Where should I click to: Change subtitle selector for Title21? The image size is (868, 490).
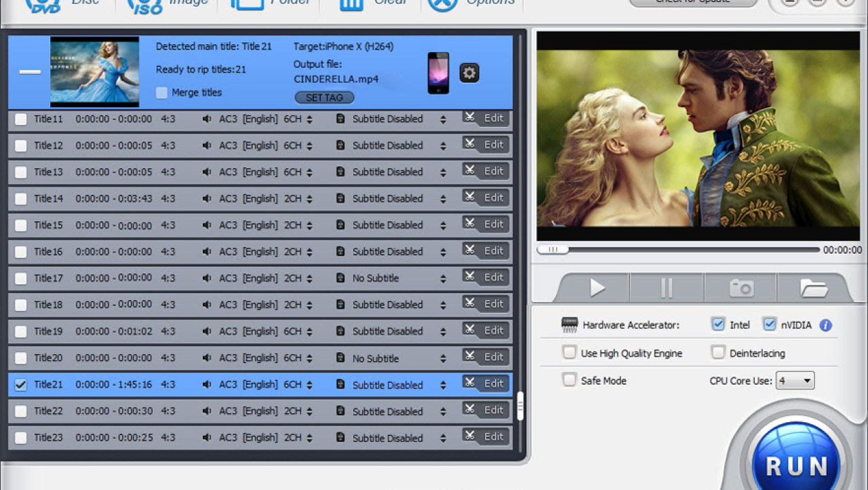pos(443,385)
